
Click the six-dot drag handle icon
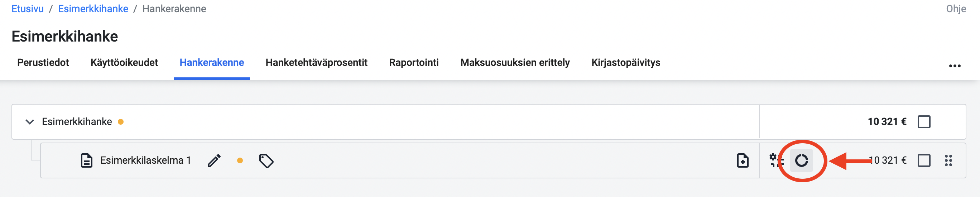tap(948, 160)
